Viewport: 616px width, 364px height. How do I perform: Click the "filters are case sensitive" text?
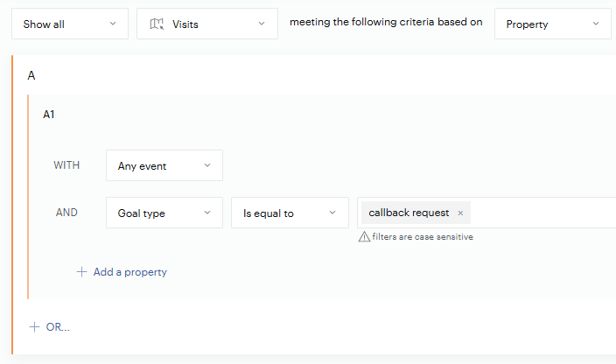tap(423, 237)
